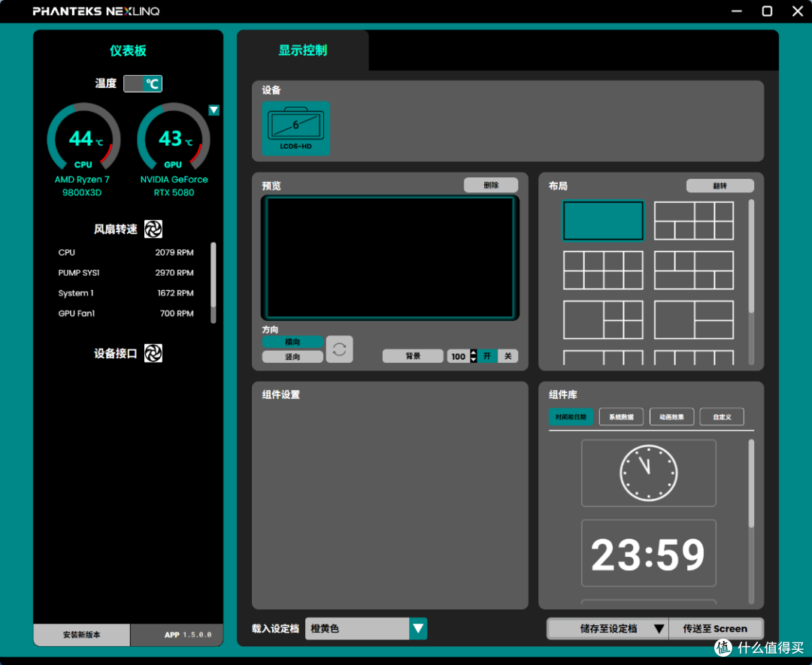The height and width of the screenshot is (665, 812).
Task: Choose the layout with one wide bottom-middle cell and six small cells
Action: point(694,271)
